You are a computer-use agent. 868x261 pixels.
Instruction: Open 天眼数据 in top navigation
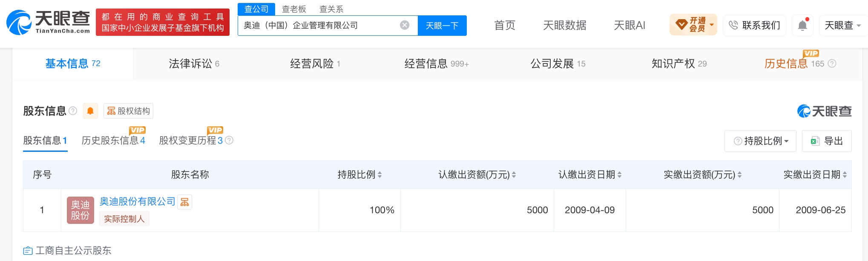[565, 26]
